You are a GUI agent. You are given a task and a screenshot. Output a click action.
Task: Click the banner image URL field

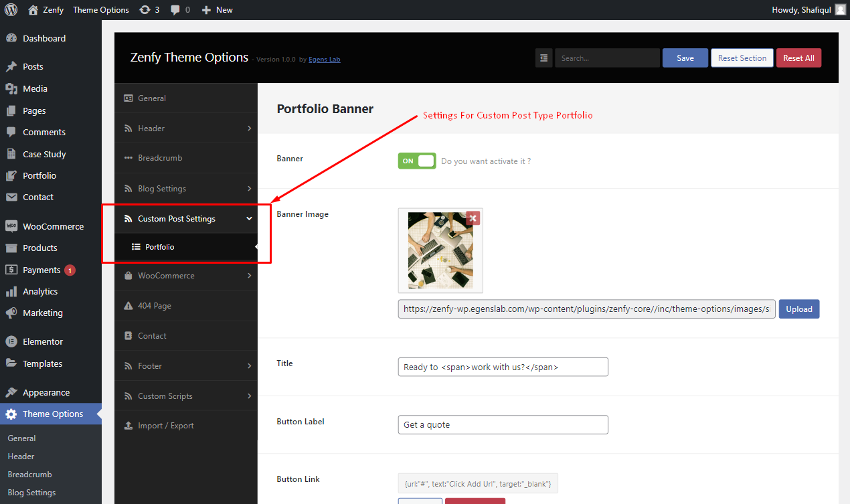click(x=587, y=309)
